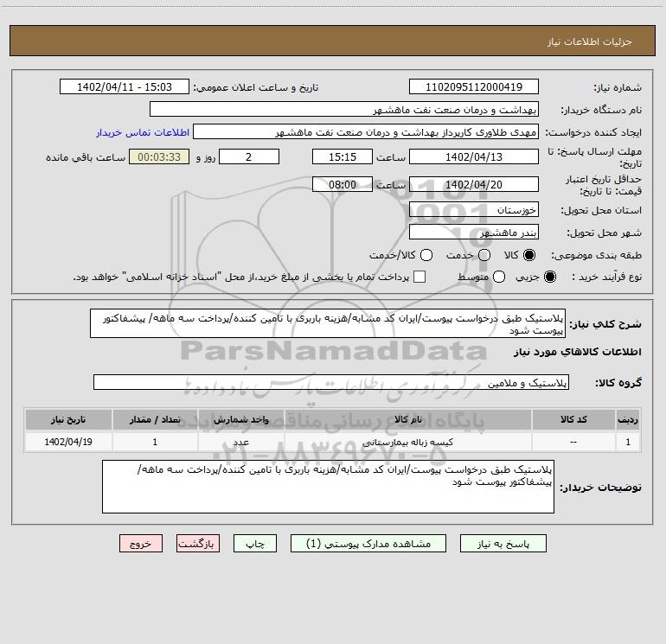
Task: Click the عدد unit cell
Action: coord(240,442)
